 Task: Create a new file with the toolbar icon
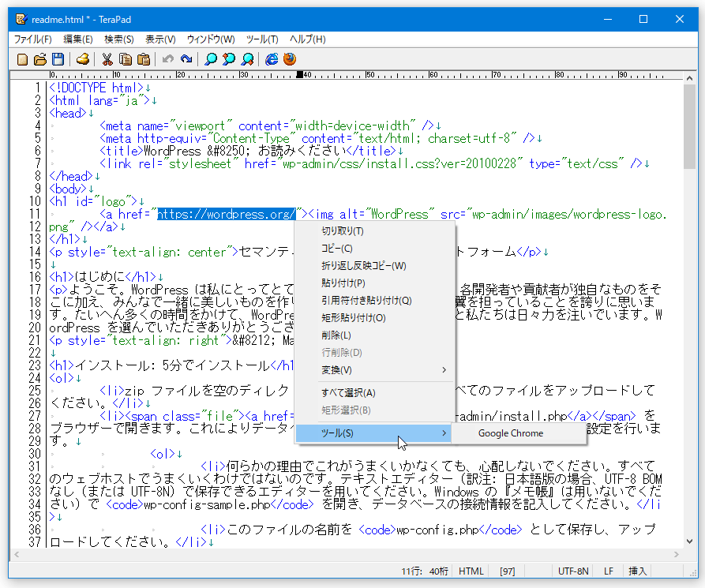click(22, 59)
